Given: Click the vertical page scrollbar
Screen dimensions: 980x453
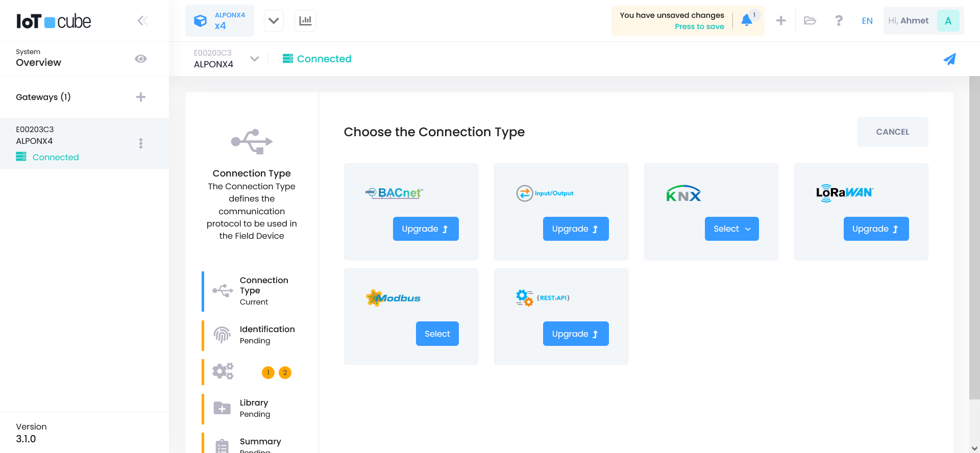Looking at the screenshot, I should [974, 238].
